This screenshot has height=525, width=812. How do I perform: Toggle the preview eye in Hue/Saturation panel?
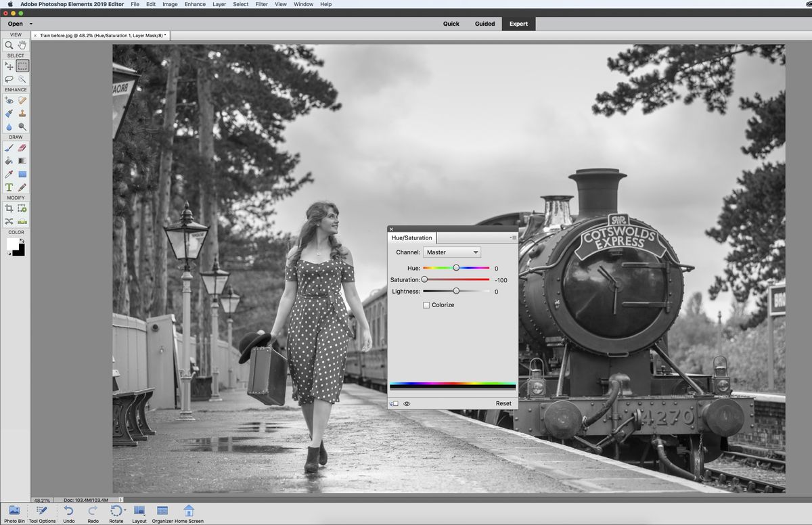(406, 403)
